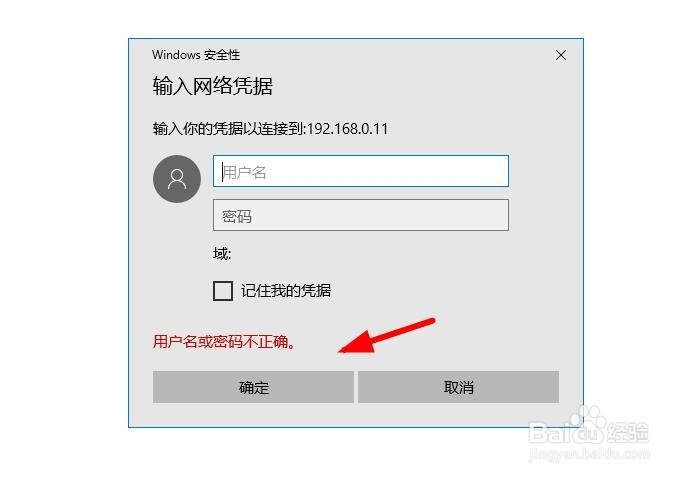Confirm credentials with the 确定 button
Screen dimensions: 690x478
253,387
